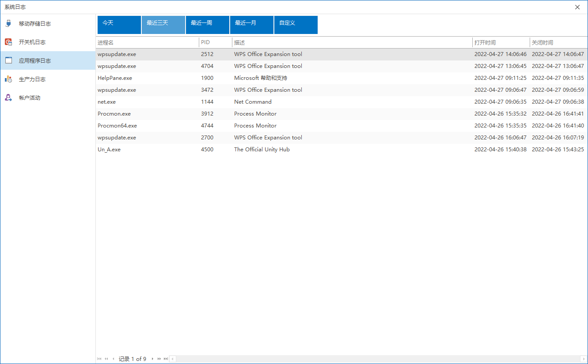This screenshot has width=588, height=364.
Task: Click open time 2022-04-26 15:40:38
Action: (501, 150)
